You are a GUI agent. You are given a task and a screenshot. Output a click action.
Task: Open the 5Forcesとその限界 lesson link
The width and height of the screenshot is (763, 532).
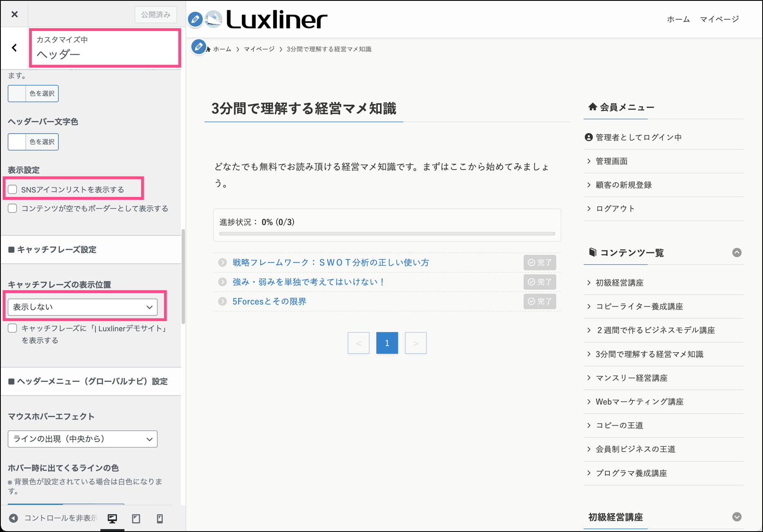[x=269, y=302]
